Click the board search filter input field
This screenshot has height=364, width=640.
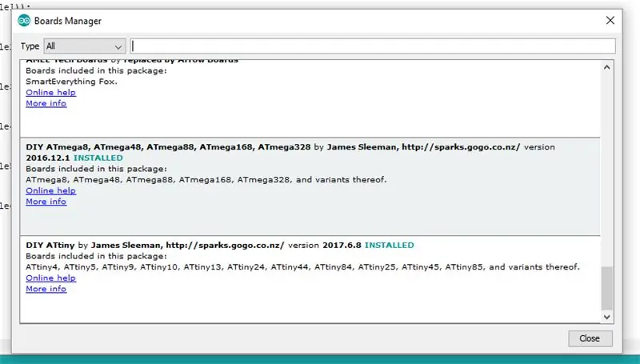click(x=373, y=46)
